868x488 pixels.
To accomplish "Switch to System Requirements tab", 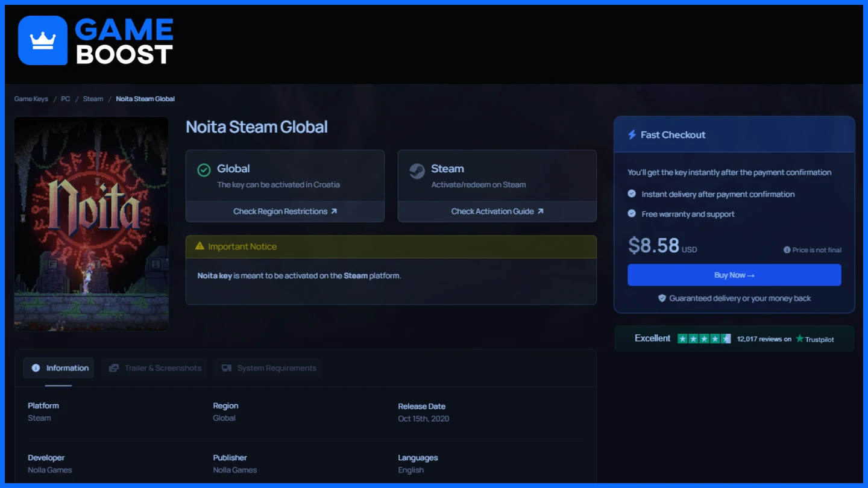I will [x=268, y=368].
